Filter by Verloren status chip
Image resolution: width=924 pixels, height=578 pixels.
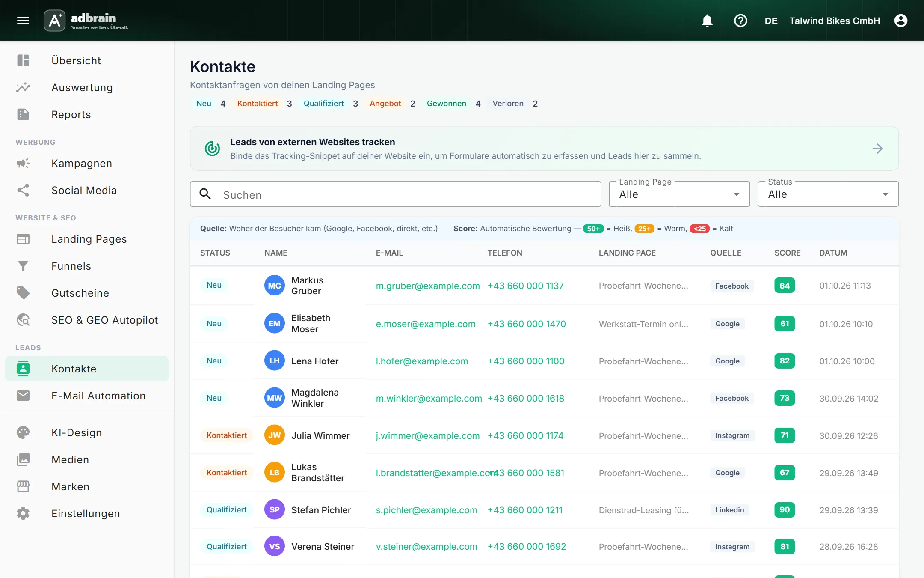tap(508, 104)
